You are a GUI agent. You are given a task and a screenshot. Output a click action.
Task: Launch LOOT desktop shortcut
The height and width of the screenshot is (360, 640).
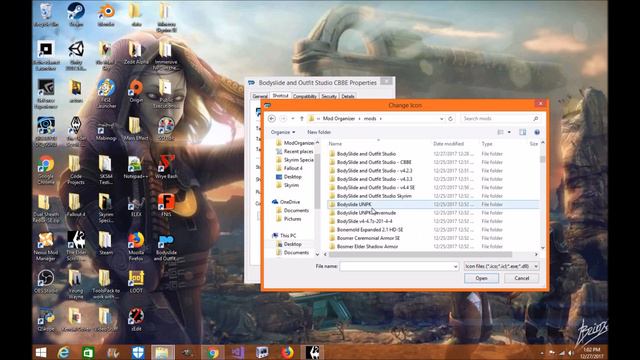coord(136,282)
